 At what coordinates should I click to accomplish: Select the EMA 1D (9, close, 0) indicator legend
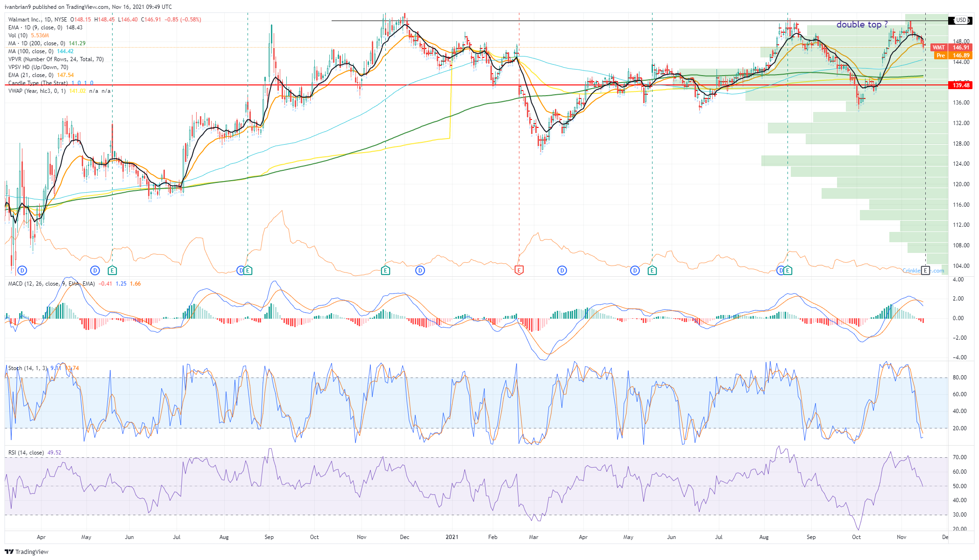(x=45, y=28)
